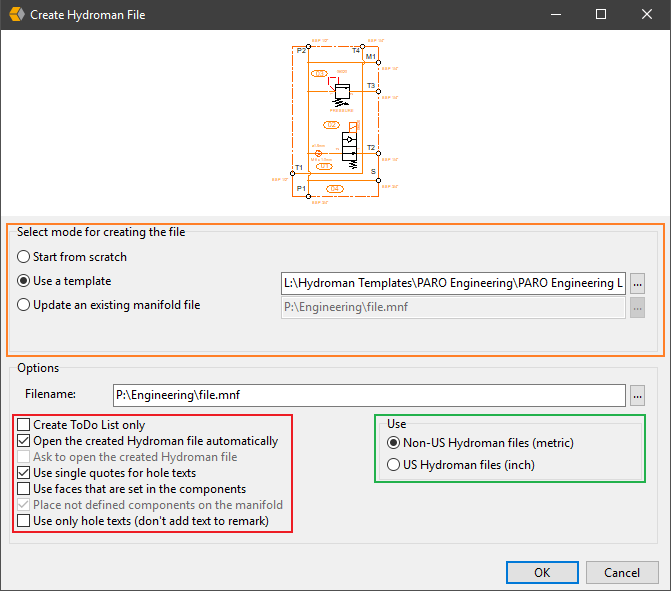Click the Hydroman app icon in title bar

(17, 15)
